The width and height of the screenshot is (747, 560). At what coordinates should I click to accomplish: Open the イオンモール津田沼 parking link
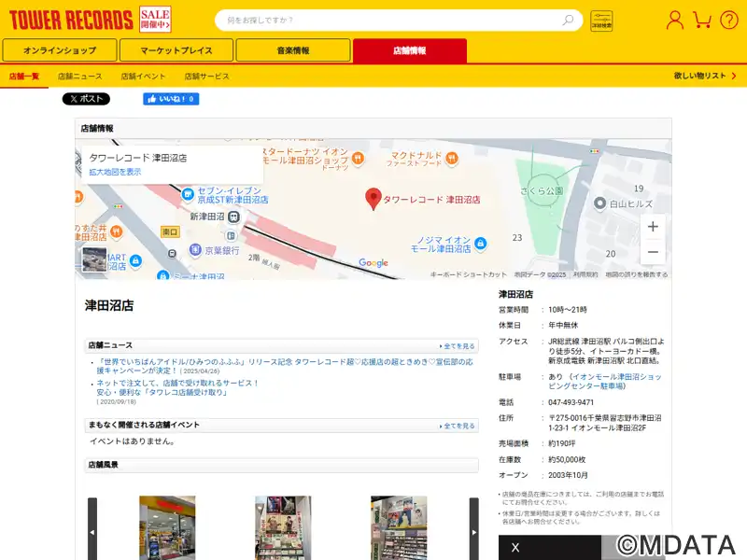pos(605,382)
